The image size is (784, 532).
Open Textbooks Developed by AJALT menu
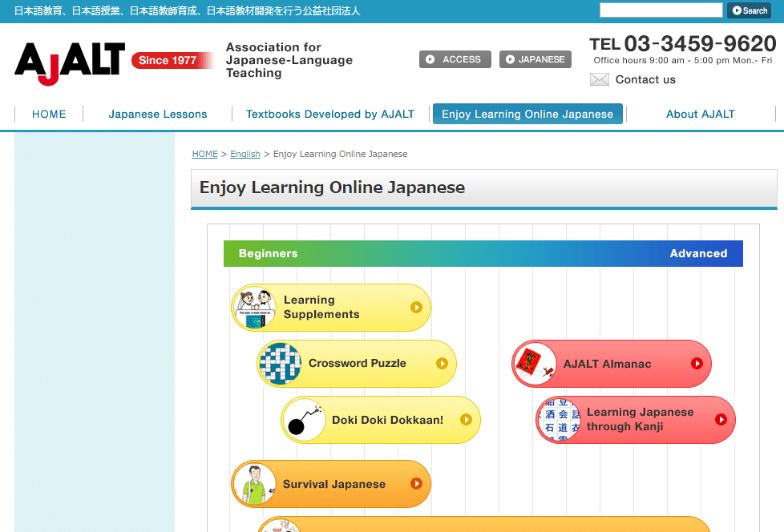(330, 115)
